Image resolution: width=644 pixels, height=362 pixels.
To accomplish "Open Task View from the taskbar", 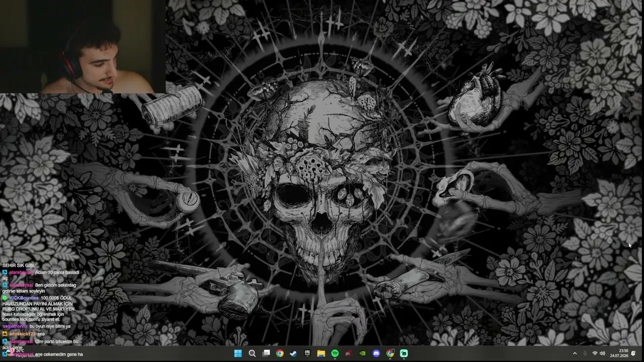I will click(x=266, y=353).
